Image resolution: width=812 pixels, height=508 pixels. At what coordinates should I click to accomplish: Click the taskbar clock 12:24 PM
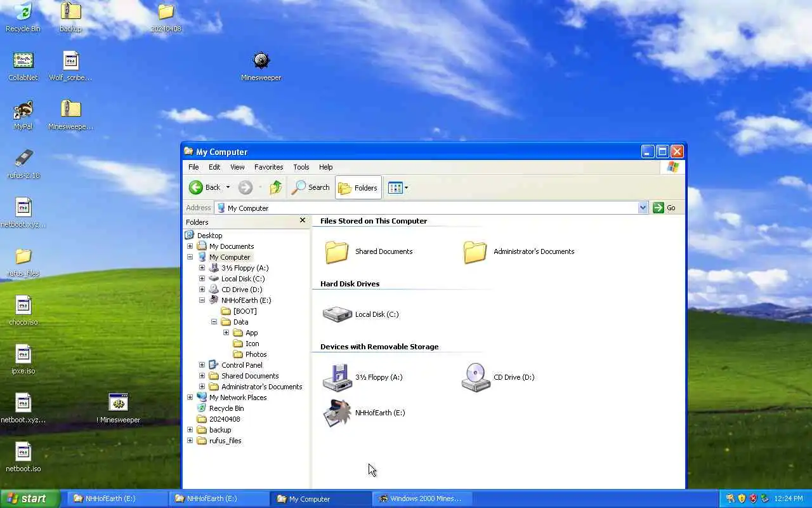[x=789, y=498]
